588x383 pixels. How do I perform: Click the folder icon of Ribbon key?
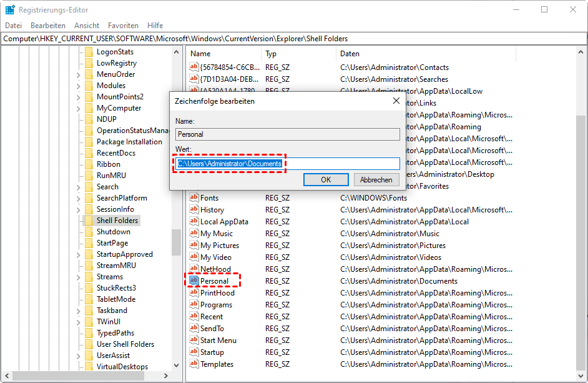(x=89, y=164)
